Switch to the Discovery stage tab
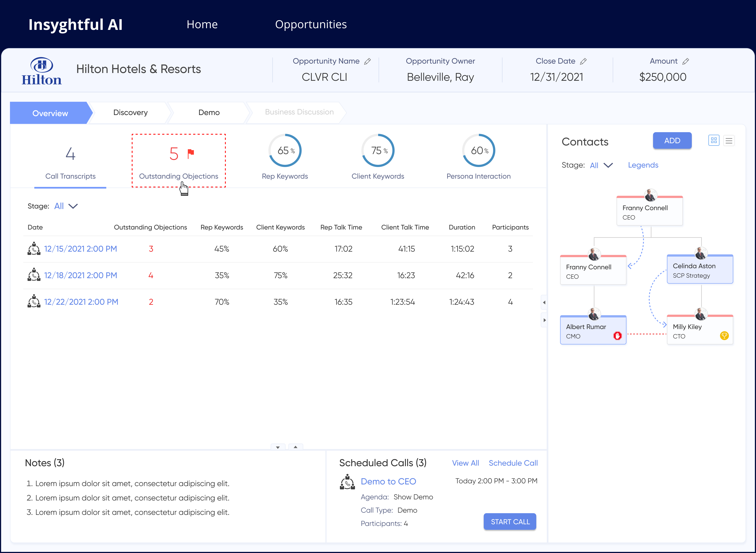 130,112
